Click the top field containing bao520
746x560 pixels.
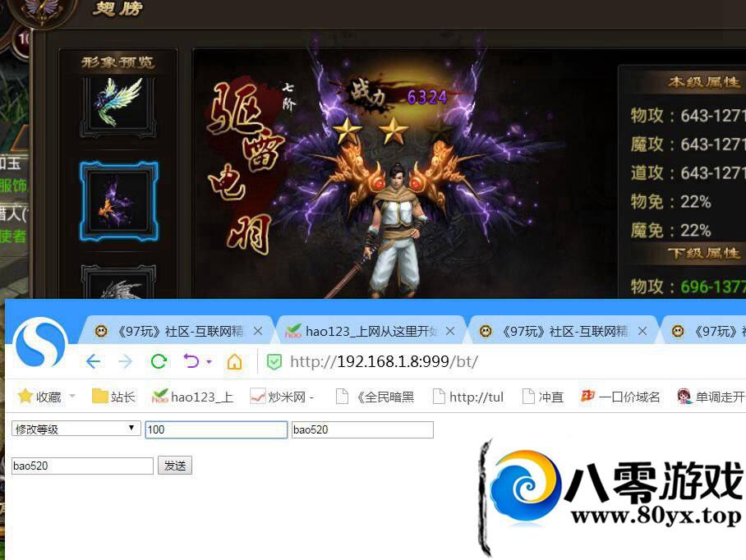click(362, 429)
